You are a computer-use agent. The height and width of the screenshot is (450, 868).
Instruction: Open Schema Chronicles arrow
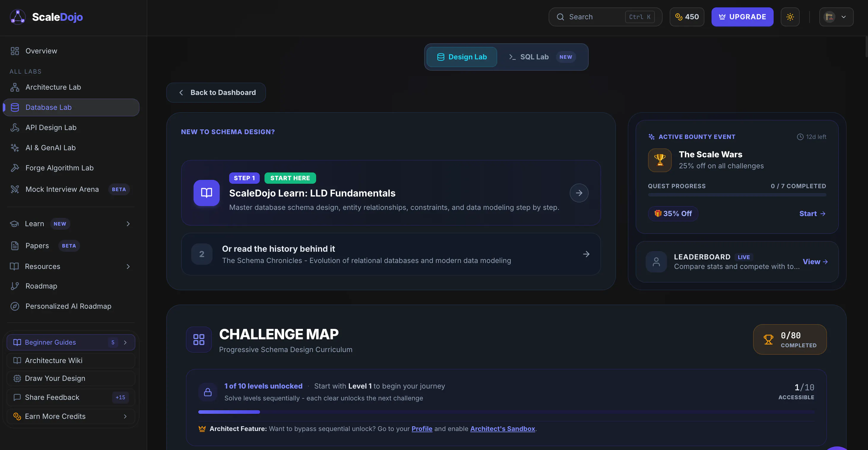click(586, 254)
